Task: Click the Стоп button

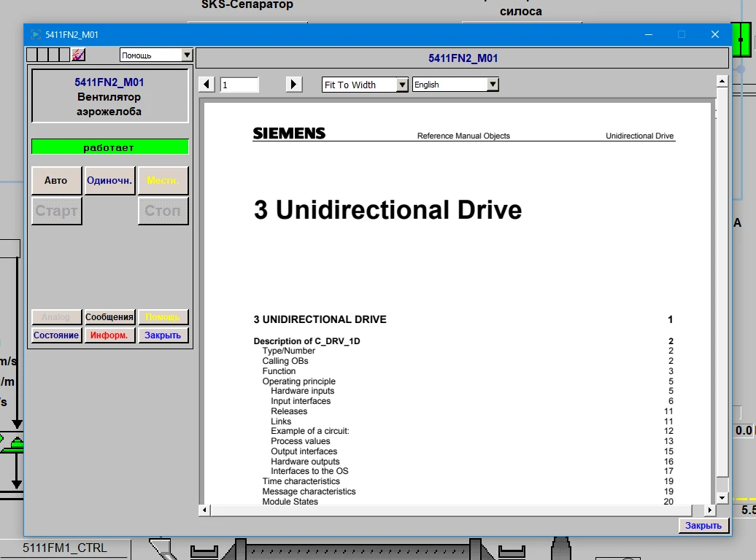Action: point(163,211)
